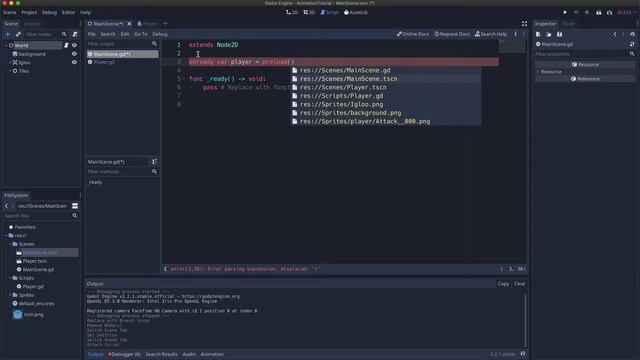Expand the Tiles node children
The width and height of the screenshot is (640, 360).
[x=10, y=71]
